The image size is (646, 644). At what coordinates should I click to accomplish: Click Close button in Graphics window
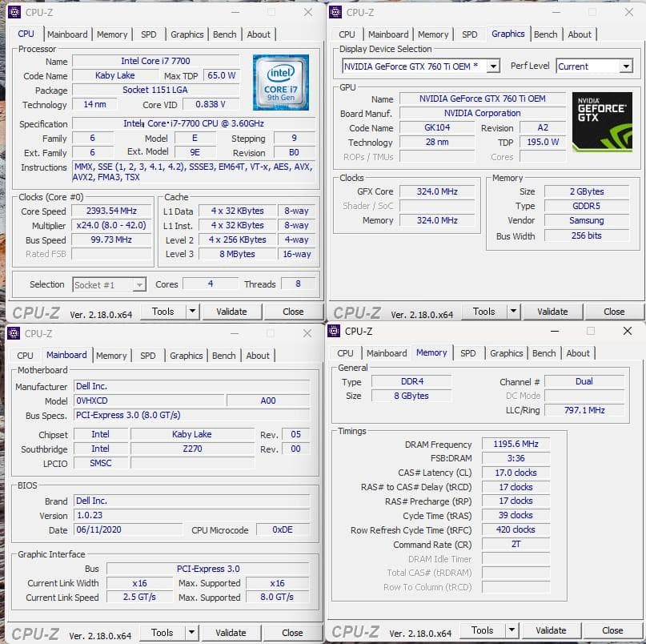coord(614,312)
